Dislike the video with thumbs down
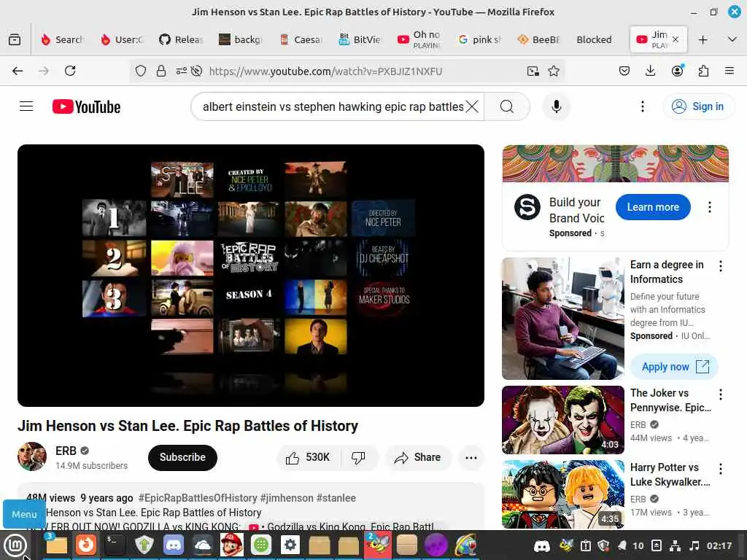 point(358,458)
